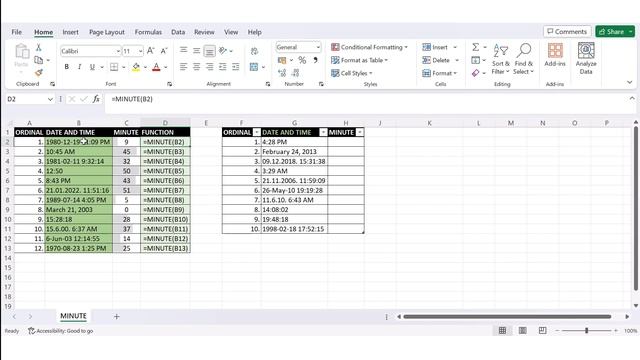Open Find & Select menu
The width and height of the screenshot is (640, 360).
click(524, 59)
